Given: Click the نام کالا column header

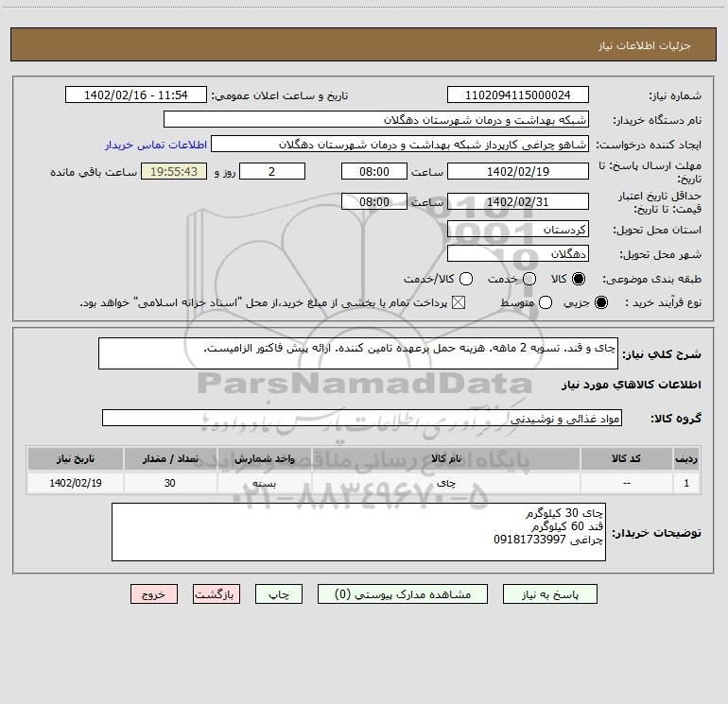Looking at the screenshot, I should (446, 458).
